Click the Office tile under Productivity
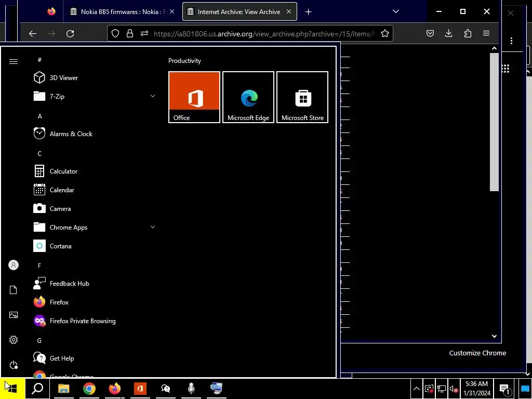 click(x=194, y=97)
